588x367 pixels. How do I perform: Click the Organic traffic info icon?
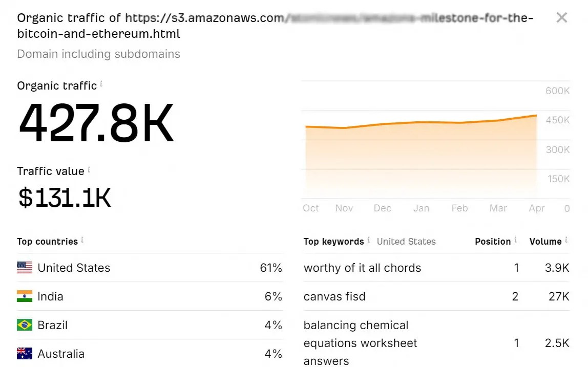click(100, 83)
